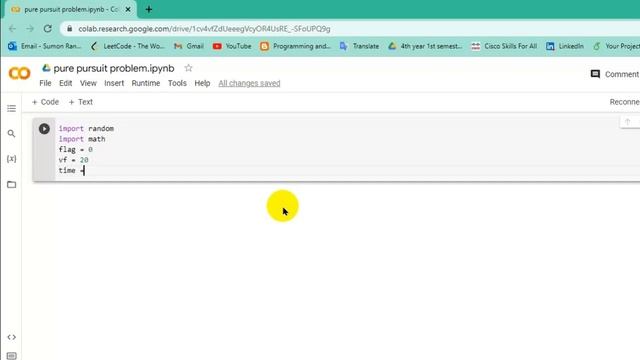The height and width of the screenshot is (360, 640).
Task: Open the Runtime menu
Action: pos(146,83)
